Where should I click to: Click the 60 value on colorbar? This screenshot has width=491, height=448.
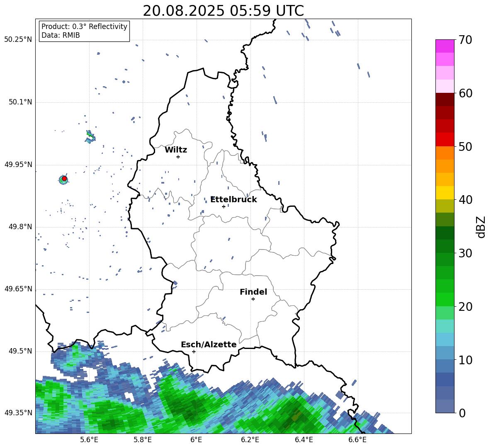(465, 93)
